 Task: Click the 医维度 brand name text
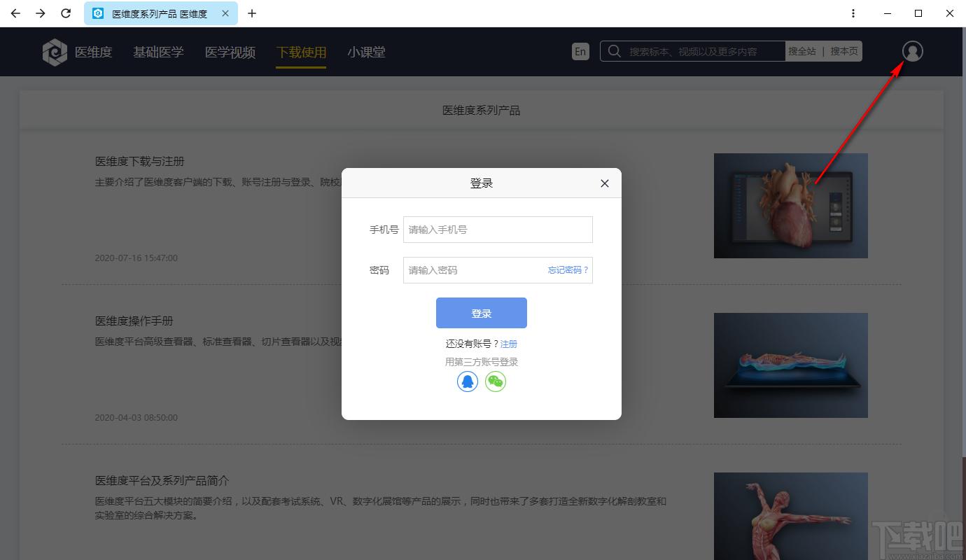(94, 52)
